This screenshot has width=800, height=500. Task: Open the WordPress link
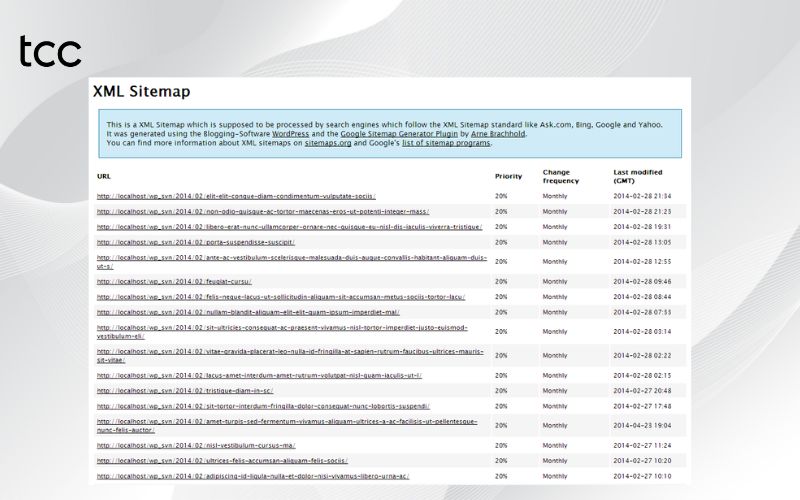pos(290,134)
